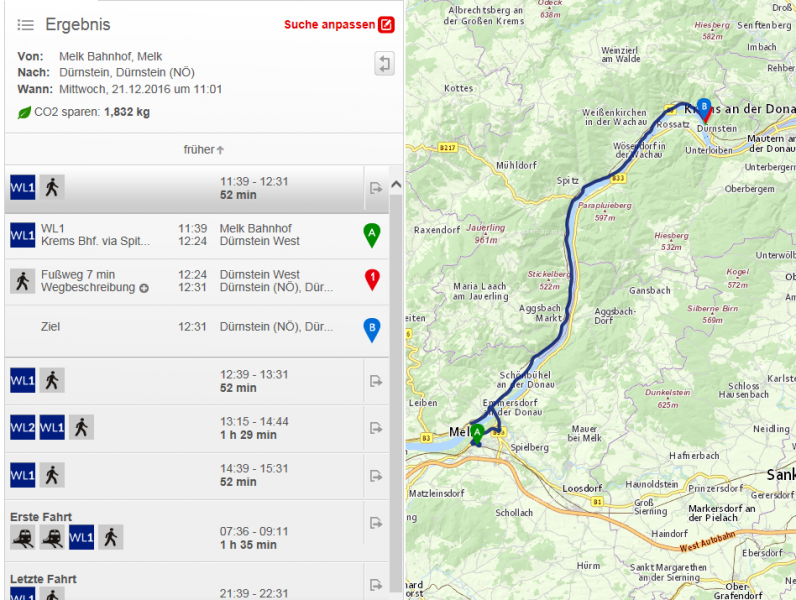Load earlier connections via früher
Image resolution: width=796 pixels, height=600 pixels.
click(203, 149)
